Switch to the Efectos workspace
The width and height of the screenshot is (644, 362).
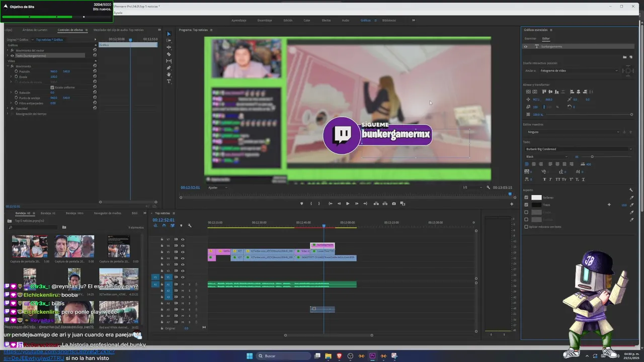pyautogui.click(x=326, y=20)
